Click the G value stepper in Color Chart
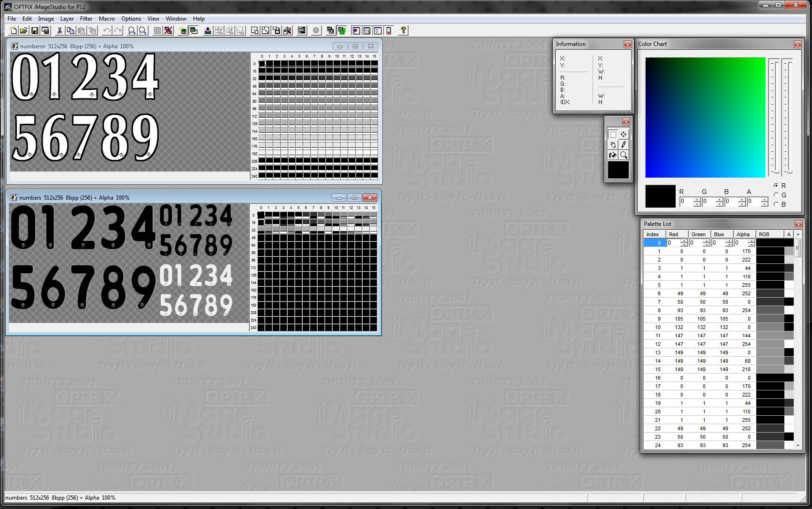Image resolution: width=812 pixels, height=509 pixels. click(x=720, y=202)
